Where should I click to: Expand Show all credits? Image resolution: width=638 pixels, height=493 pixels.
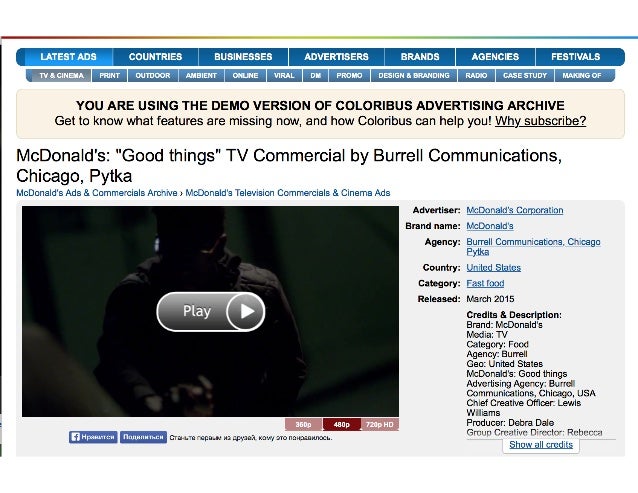tap(541, 445)
